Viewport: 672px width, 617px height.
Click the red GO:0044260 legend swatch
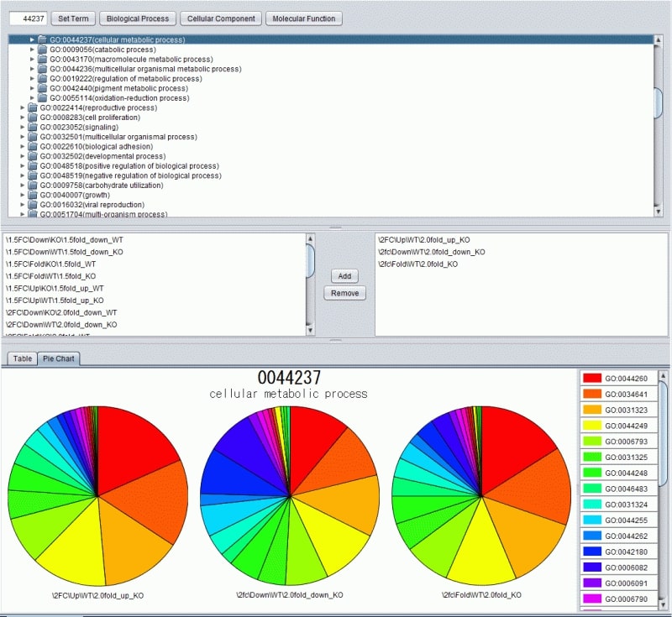coord(591,379)
